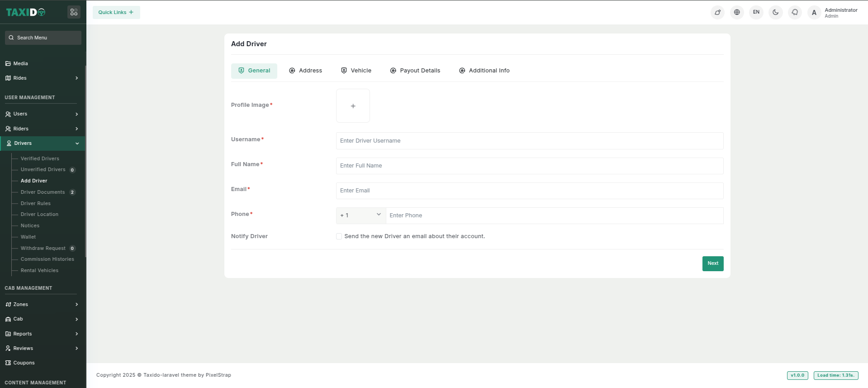Click the sidebar grid toggle icon
Image resolution: width=868 pixels, height=388 pixels.
tap(74, 12)
